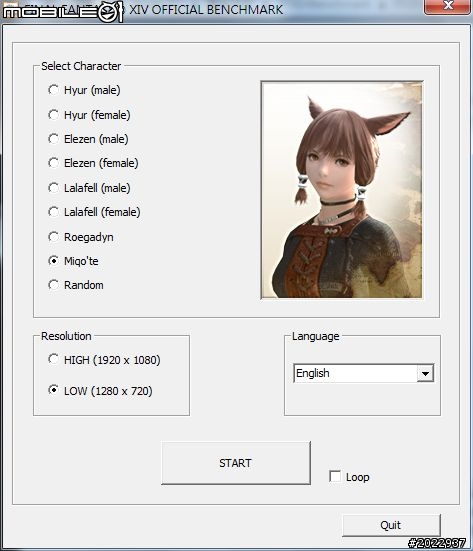Open the Language dropdown arrow
Image resolution: width=473 pixels, height=551 pixels.
[425, 373]
